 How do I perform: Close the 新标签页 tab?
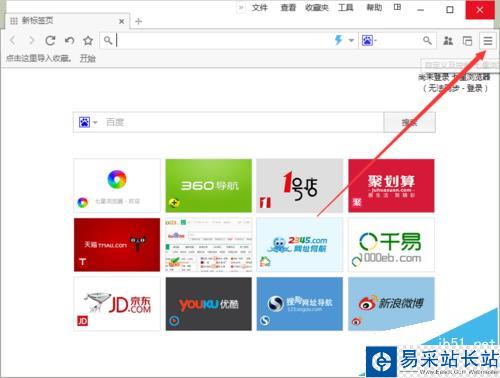[x=122, y=21]
